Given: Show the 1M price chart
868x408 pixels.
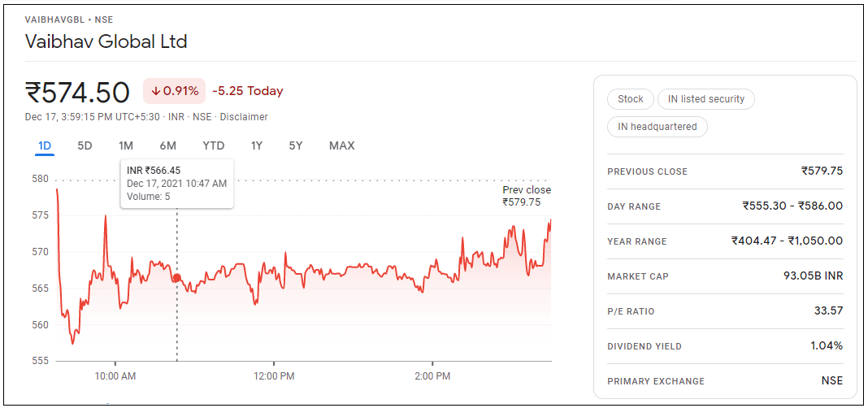Looking at the screenshot, I should tap(126, 146).
